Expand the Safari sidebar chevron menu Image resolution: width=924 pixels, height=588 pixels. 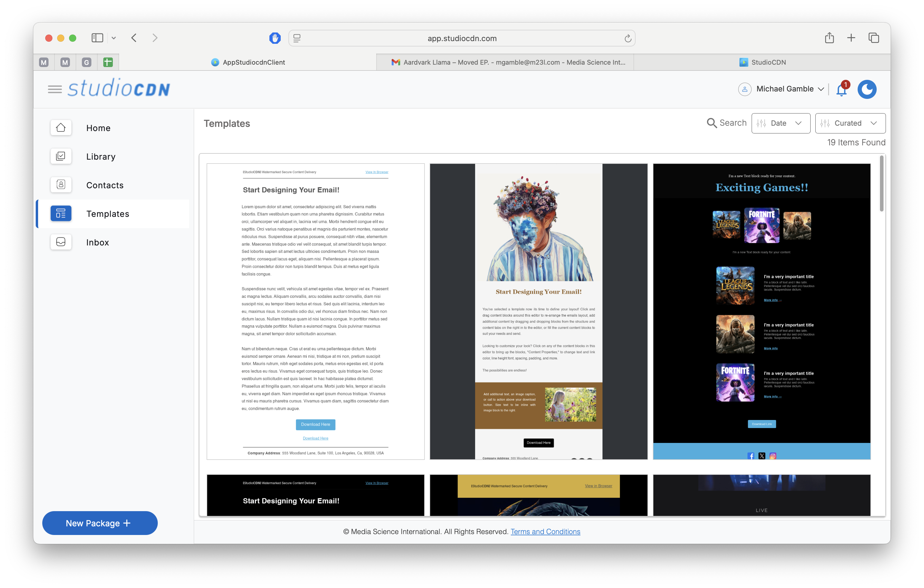[114, 38]
